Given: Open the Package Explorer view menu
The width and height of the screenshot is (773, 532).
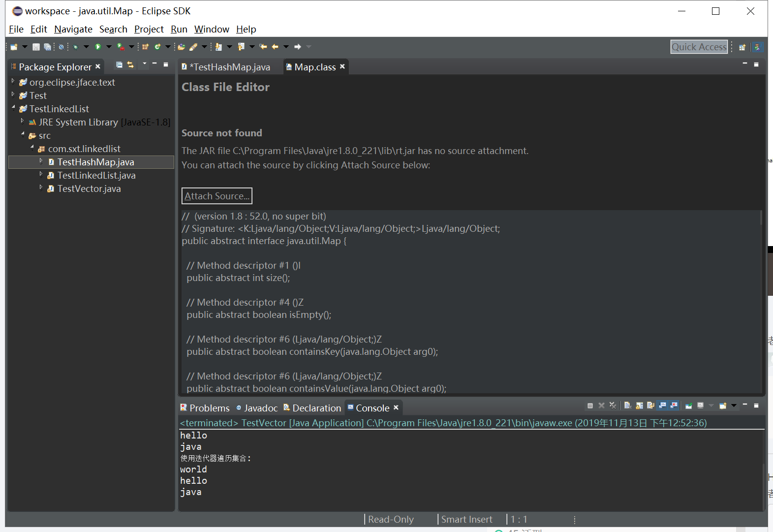Looking at the screenshot, I should 145,63.
